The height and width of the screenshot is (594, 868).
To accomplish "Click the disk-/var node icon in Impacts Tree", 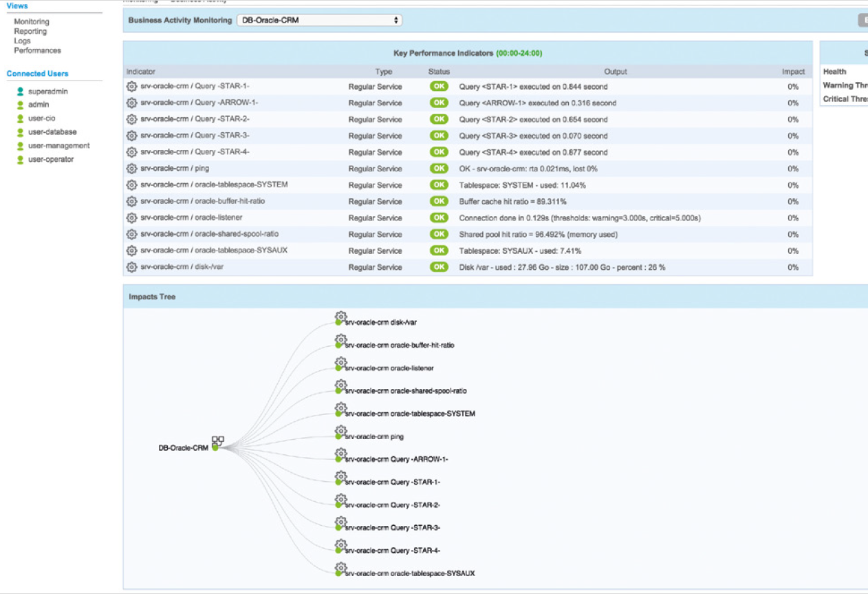I will (340, 318).
